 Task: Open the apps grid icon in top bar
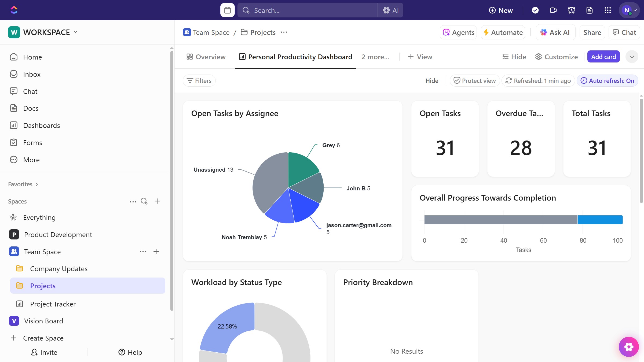point(608,10)
